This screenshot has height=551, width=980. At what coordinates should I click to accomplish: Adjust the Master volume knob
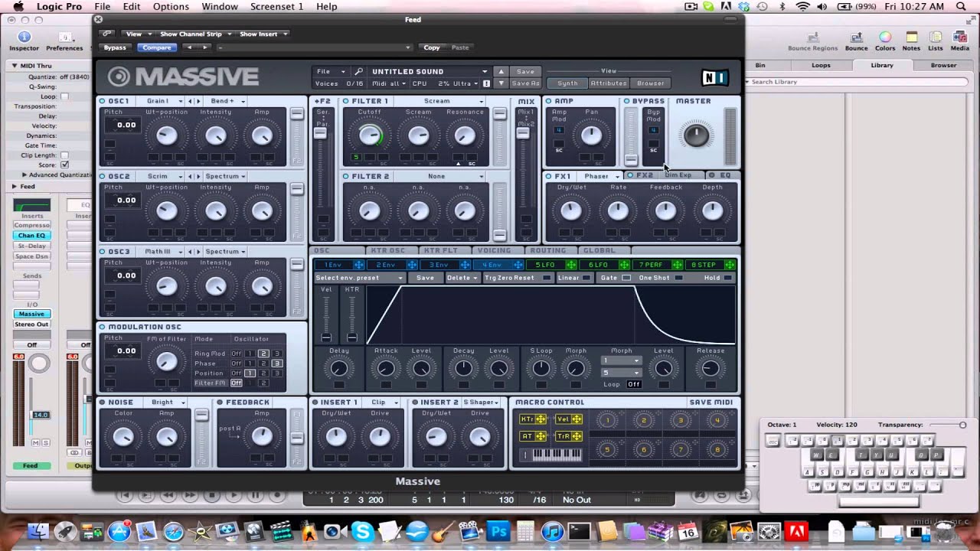pyautogui.click(x=695, y=135)
